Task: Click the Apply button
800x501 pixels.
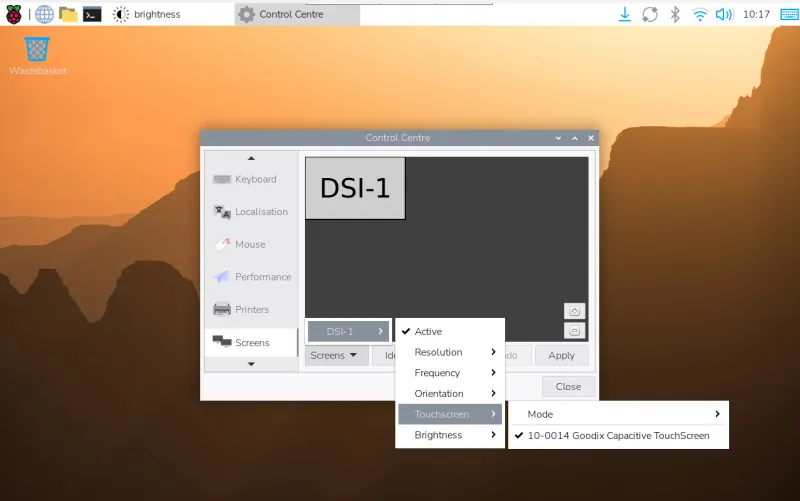Action: coord(561,355)
